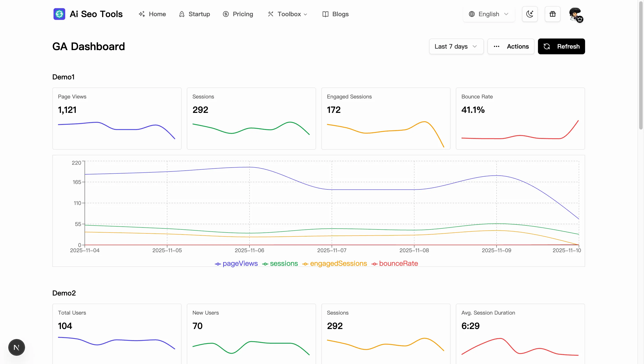Open the gift box icon button
644x364 pixels.
pyautogui.click(x=552, y=14)
